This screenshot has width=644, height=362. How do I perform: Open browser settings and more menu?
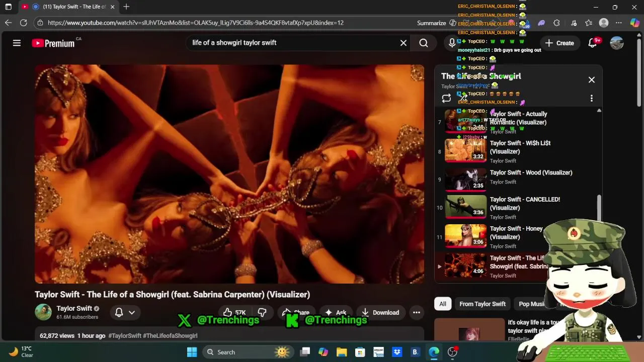click(619, 23)
